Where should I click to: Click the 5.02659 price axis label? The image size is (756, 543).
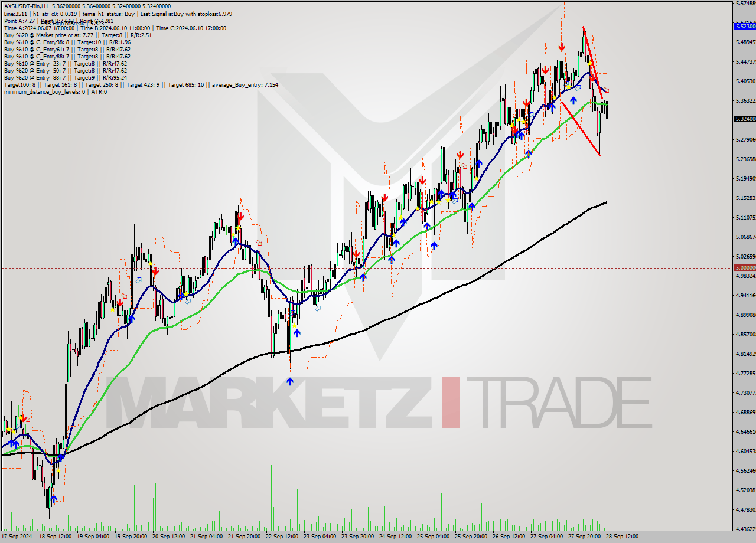click(x=745, y=256)
